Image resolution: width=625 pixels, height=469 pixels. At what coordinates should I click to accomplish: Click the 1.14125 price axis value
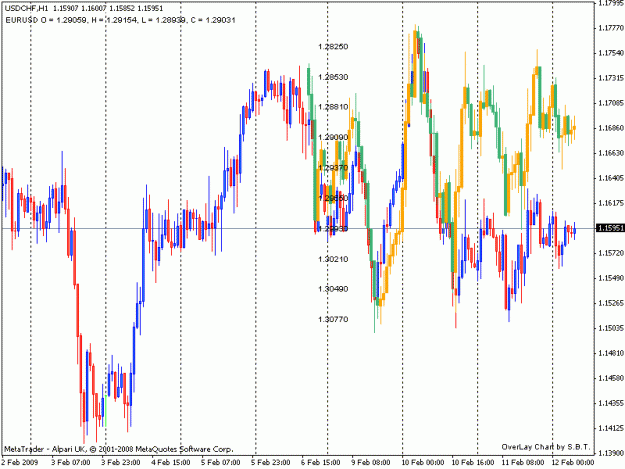611,428
